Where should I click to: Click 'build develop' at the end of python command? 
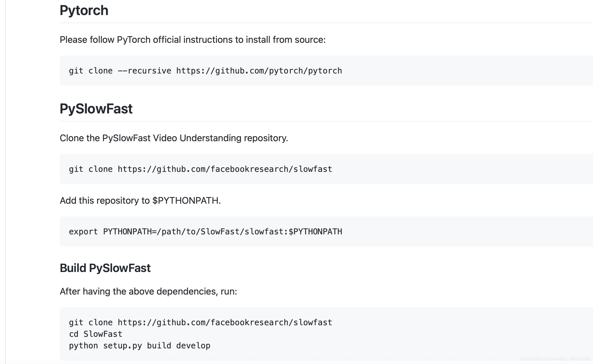click(179, 346)
